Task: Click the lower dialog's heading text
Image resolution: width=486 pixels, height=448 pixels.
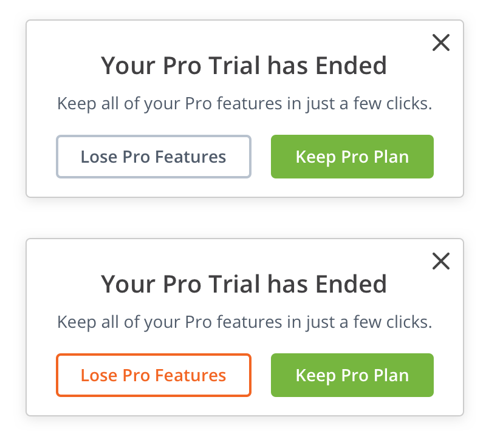Action: (x=245, y=284)
